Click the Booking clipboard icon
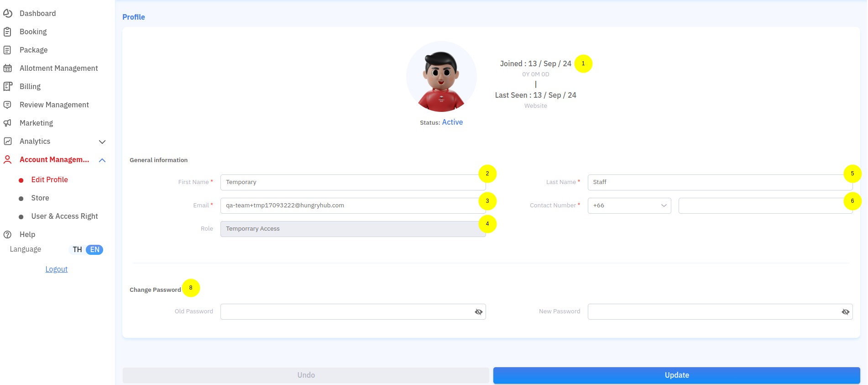868x385 pixels. coord(8,32)
